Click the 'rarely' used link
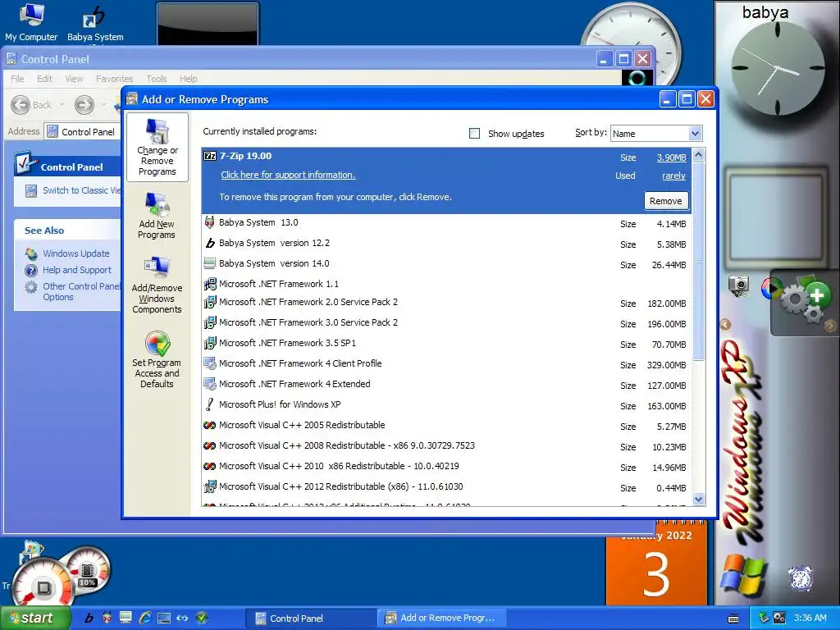The image size is (840, 630). (x=673, y=176)
